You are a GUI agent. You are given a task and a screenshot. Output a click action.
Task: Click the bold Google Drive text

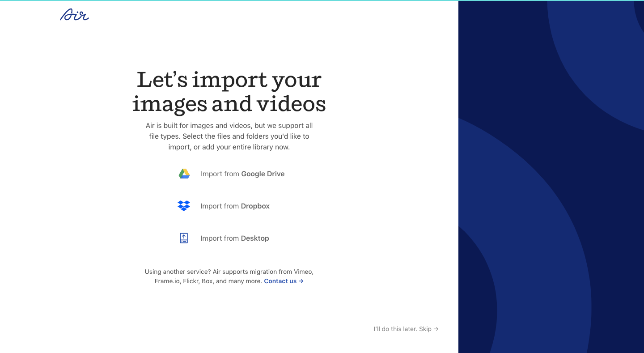pos(263,174)
